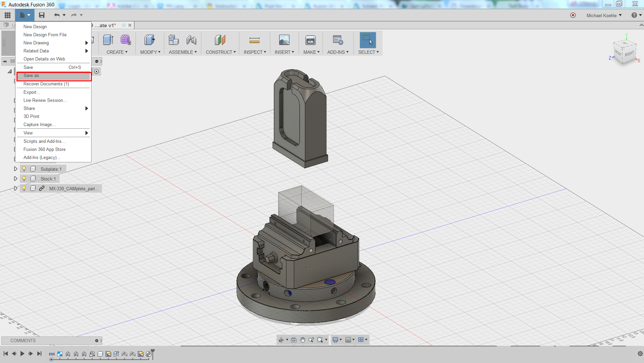This screenshot has height=363, width=644.
Task: Open Michael Koehle account dropdown
Action: click(604, 15)
